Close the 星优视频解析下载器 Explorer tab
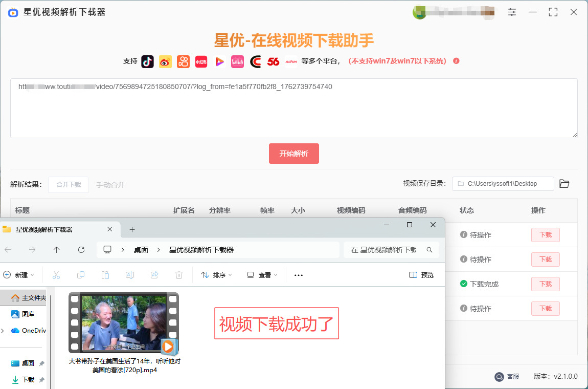 coord(109,229)
